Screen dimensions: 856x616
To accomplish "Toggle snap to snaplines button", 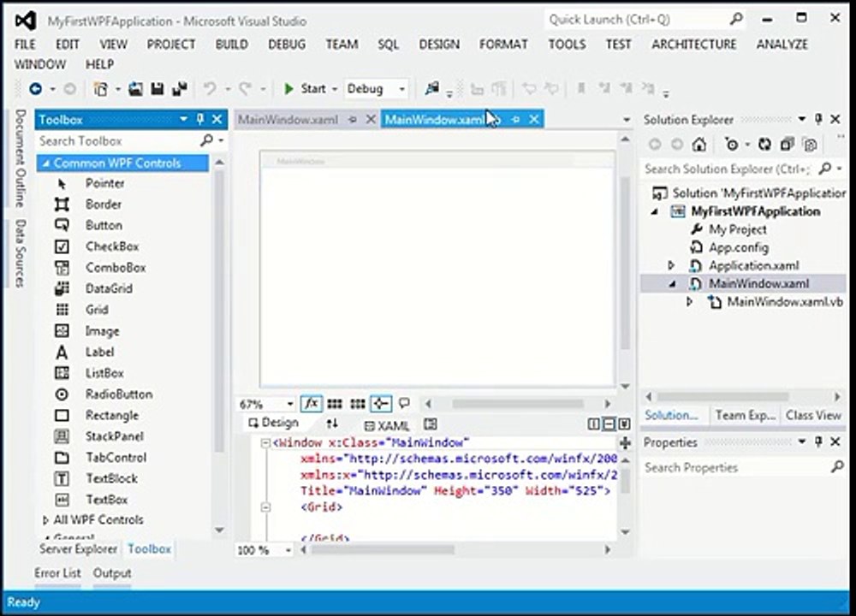I will [x=381, y=404].
